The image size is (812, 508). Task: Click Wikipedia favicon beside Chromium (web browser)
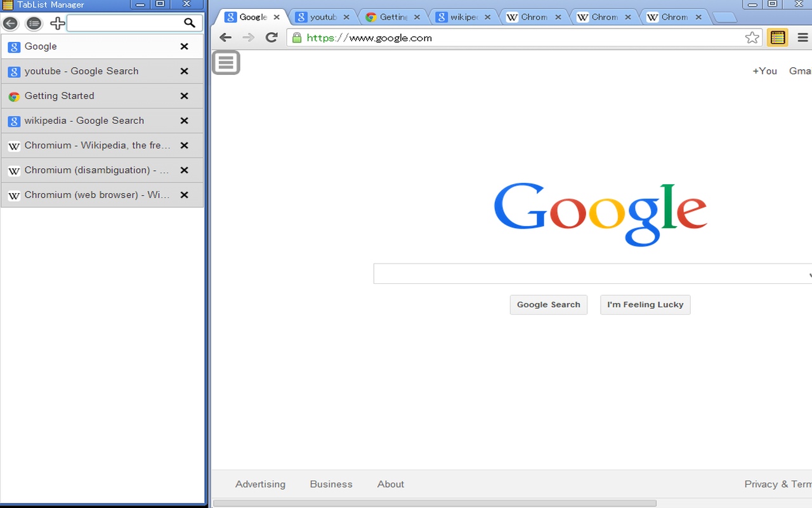(14, 196)
